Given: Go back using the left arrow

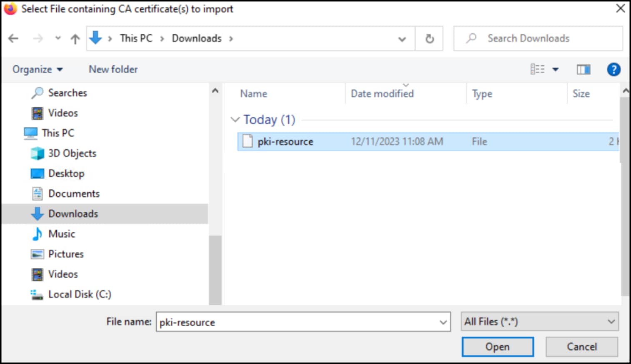Looking at the screenshot, I should click(13, 39).
